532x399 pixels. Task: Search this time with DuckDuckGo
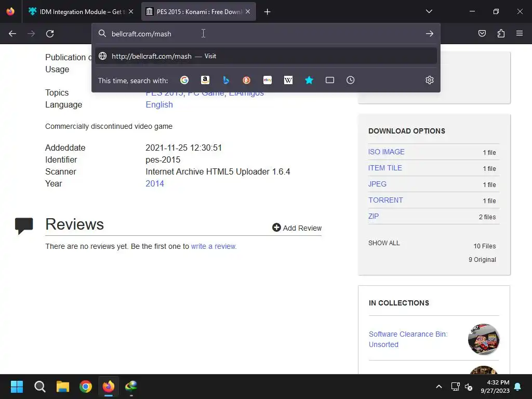(247, 80)
